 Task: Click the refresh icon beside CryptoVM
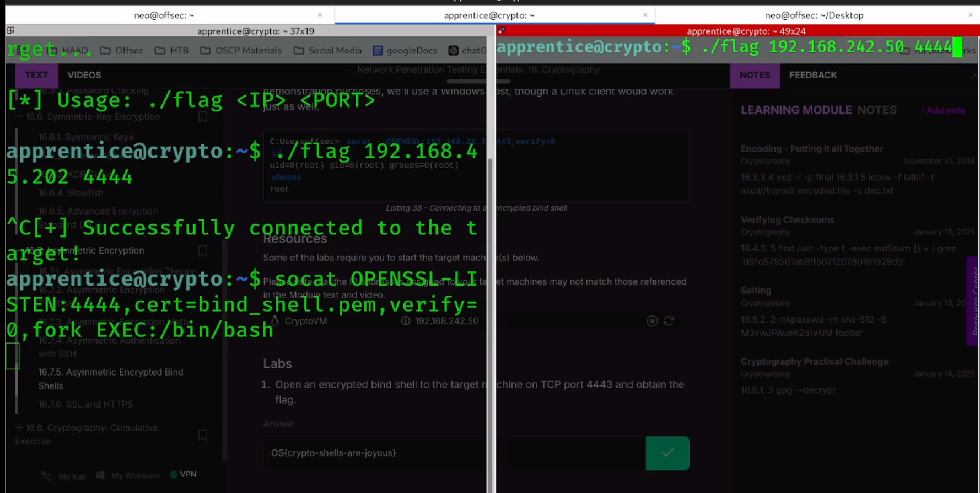click(669, 321)
